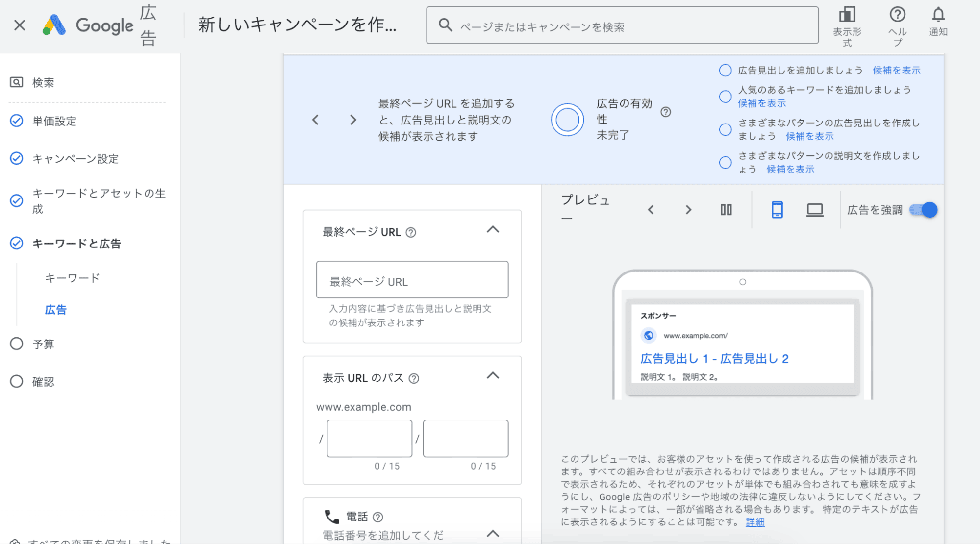
Task: Collapse the 最終ページ URL section
Action: coord(493,230)
